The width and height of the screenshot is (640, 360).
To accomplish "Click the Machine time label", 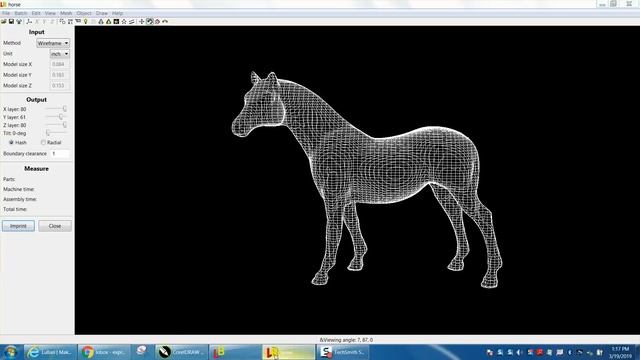I will coord(19,189).
